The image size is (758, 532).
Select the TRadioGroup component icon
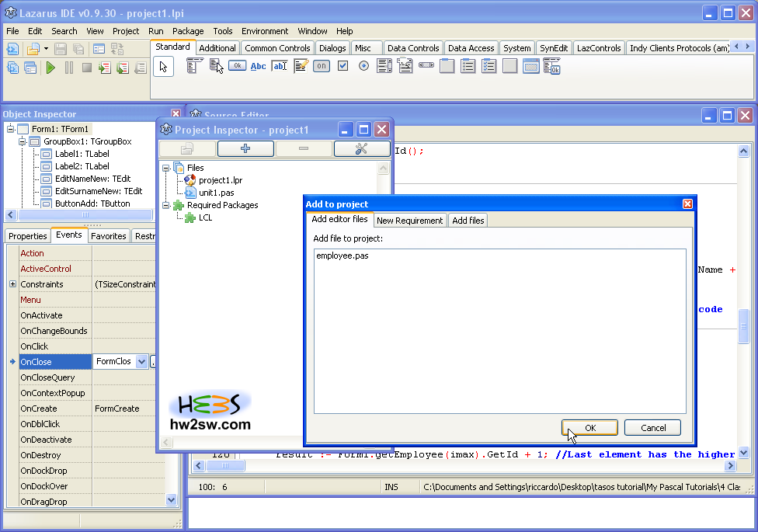click(468, 66)
